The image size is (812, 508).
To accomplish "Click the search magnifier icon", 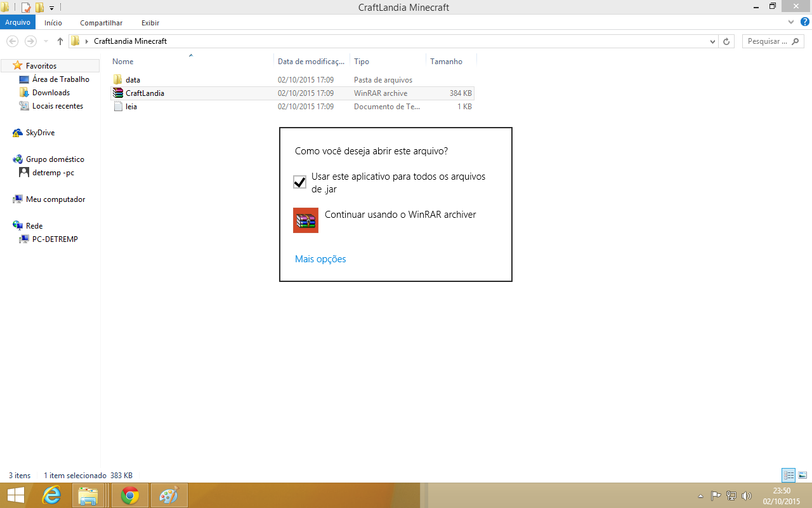I will [x=796, y=41].
